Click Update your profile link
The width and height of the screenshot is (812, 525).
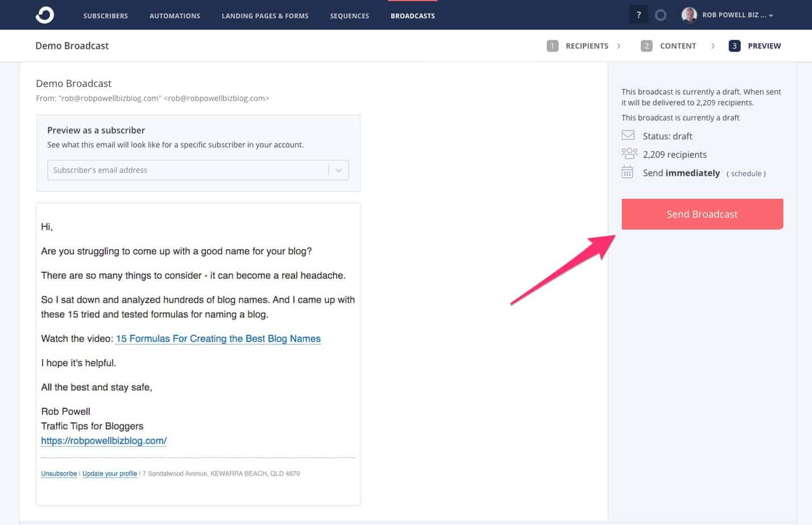[x=110, y=473]
